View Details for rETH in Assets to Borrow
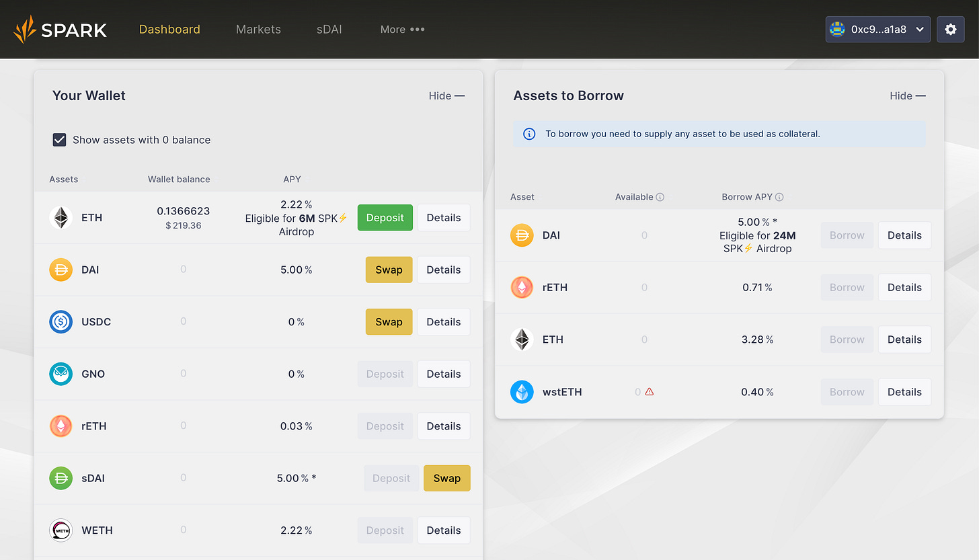 (905, 288)
